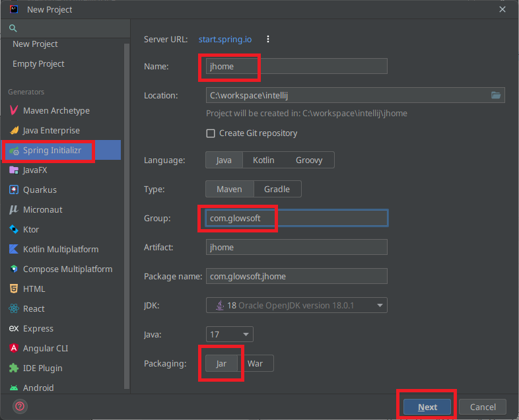Screen dimensions: 519x420
Task: Close the New Project dialog
Action: [x=502, y=9]
